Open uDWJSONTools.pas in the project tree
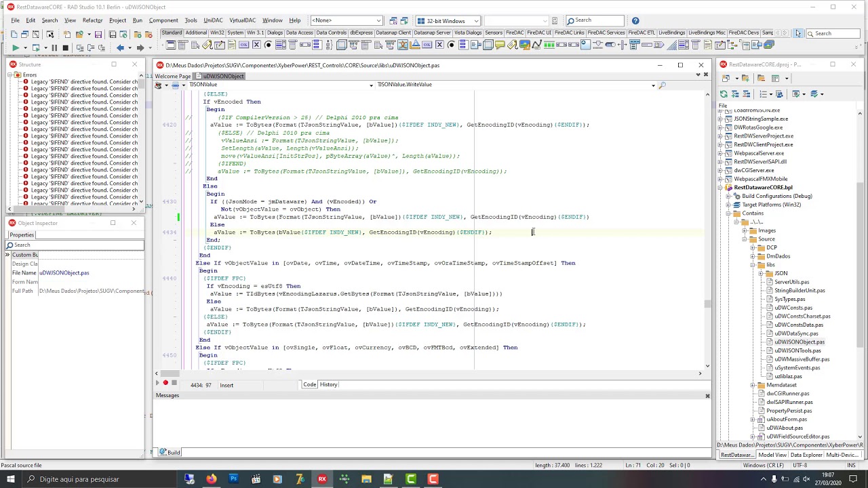This screenshot has height=488, width=868. coord(797,351)
